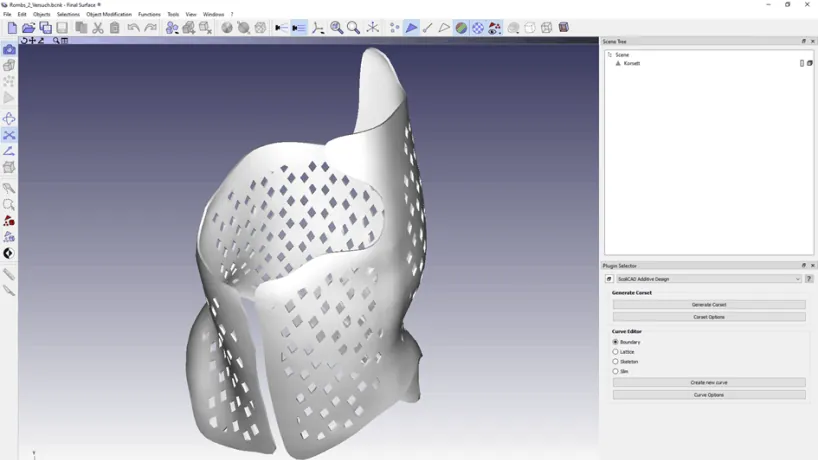The image size is (818, 460).
Task: Toggle Korsett rightmost icon in Scene Tree
Action: tap(810, 63)
